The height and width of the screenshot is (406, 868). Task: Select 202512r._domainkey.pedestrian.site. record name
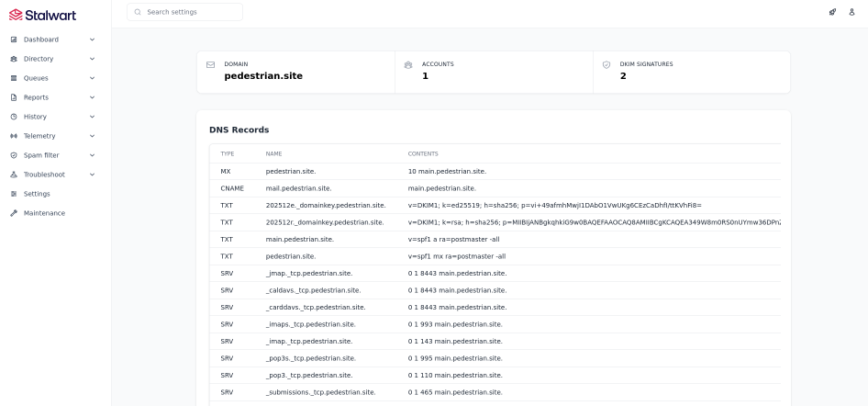click(x=325, y=222)
